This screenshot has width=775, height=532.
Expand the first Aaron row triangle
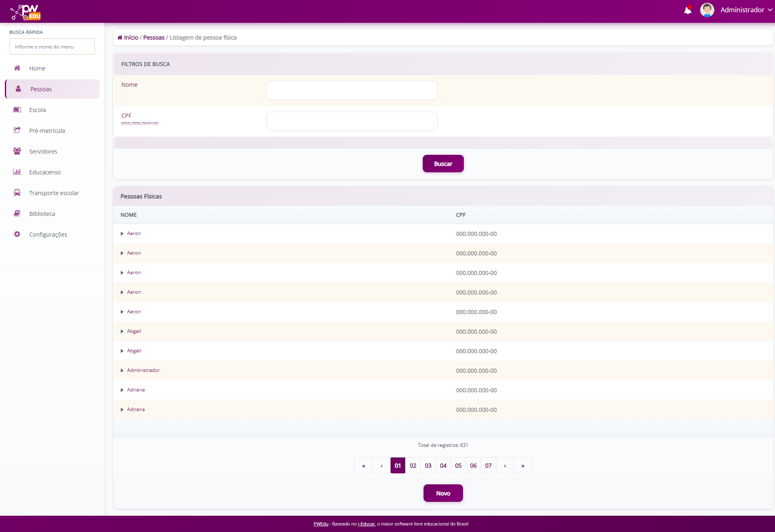[x=122, y=234]
